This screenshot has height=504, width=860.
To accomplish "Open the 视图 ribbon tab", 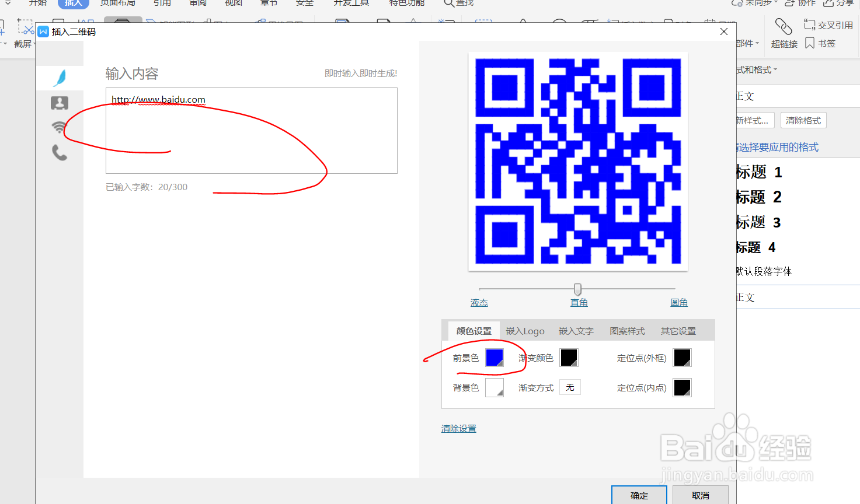I will pyautogui.click(x=234, y=3).
